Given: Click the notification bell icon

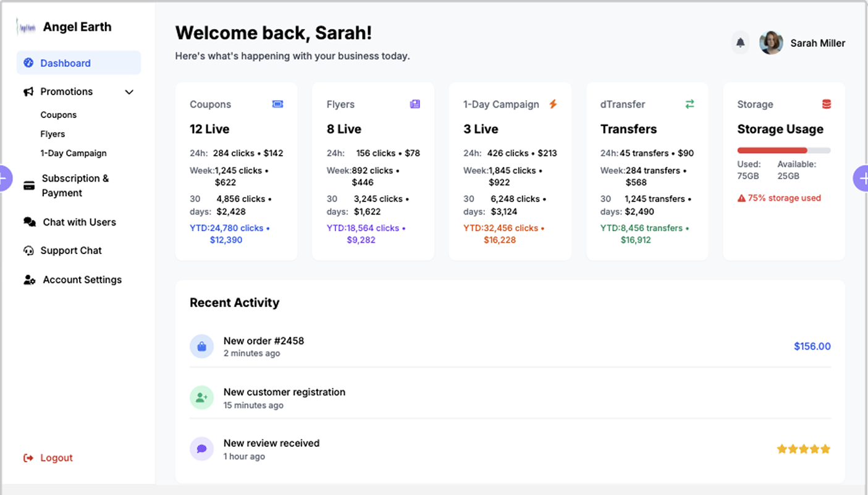Looking at the screenshot, I should pyautogui.click(x=740, y=43).
